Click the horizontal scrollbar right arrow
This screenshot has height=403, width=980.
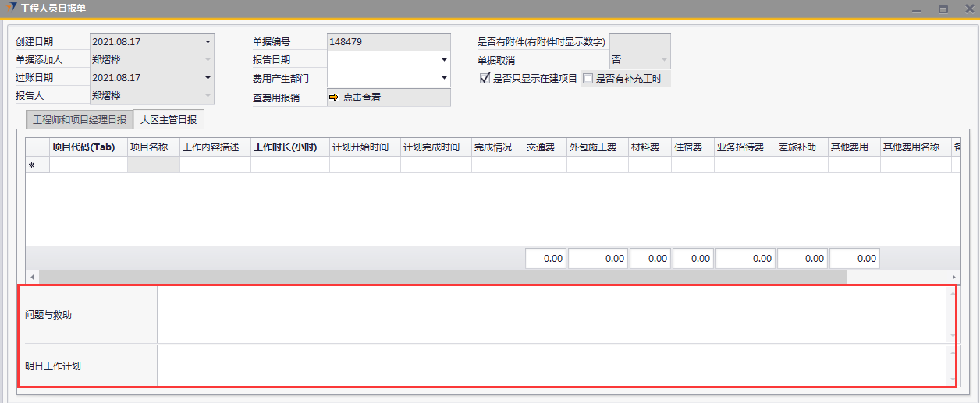(953, 278)
